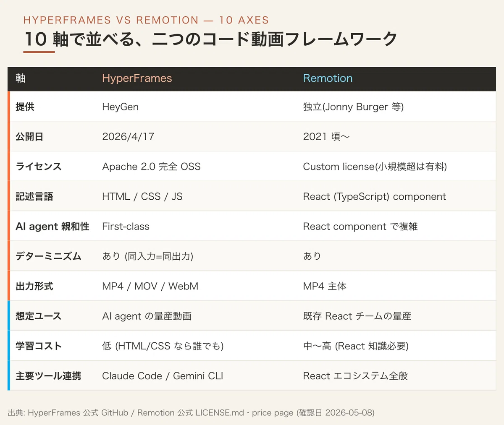Select the 'First-class' cell

(126, 226)
